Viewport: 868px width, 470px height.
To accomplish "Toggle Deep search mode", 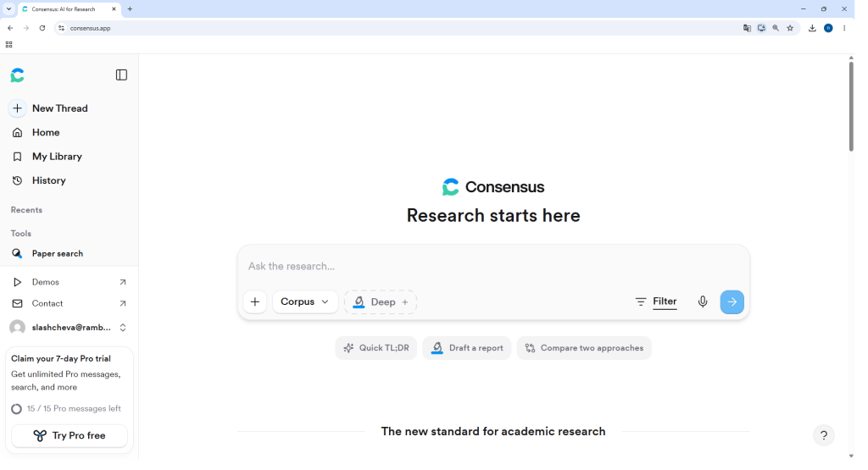I will (381, 302).
